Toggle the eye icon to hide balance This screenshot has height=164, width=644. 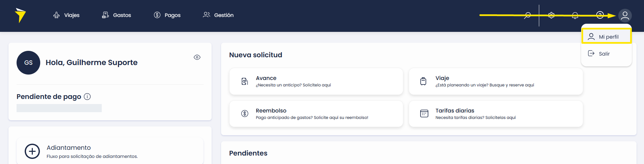coord(197,57)
